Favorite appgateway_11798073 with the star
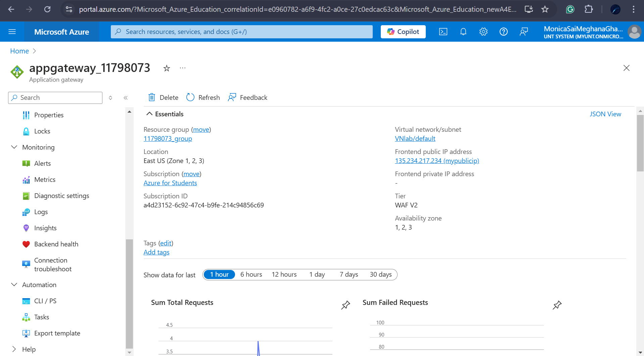644x356 pixels. 167,68
